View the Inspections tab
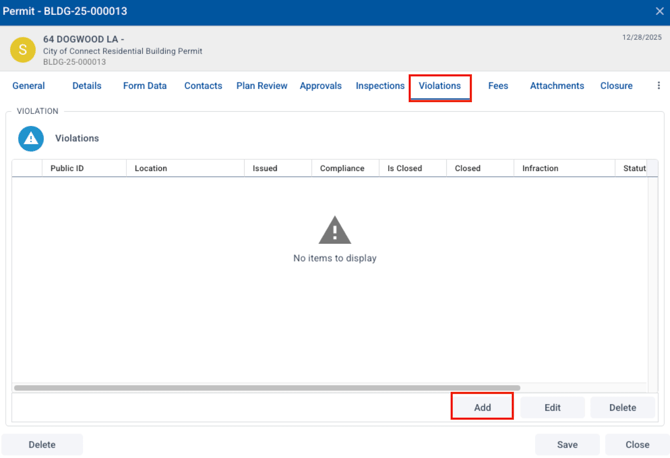The image size is (670, 458). tap(380, 86)
